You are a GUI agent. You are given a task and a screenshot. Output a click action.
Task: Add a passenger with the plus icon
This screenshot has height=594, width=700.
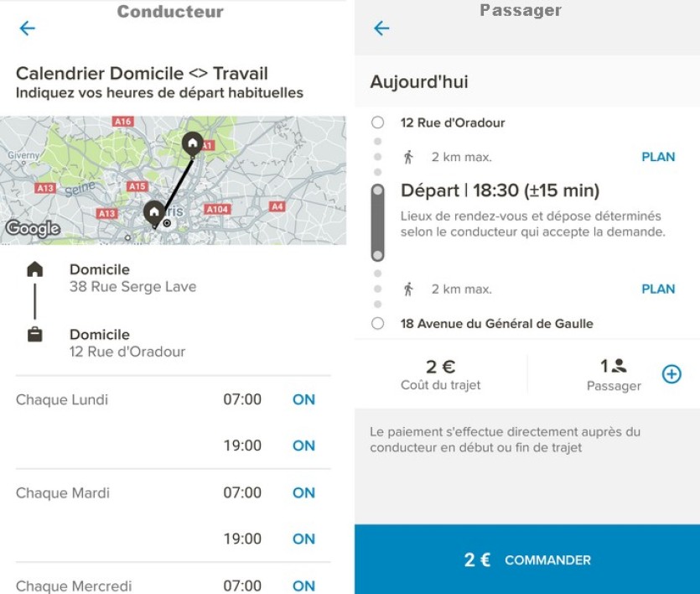(671, 374)
